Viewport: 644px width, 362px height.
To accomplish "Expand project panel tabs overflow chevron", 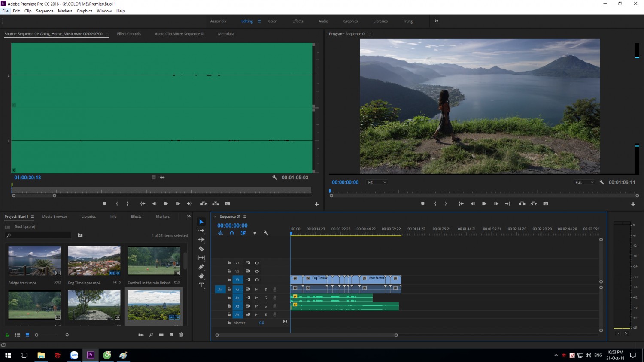I will 188,217.
